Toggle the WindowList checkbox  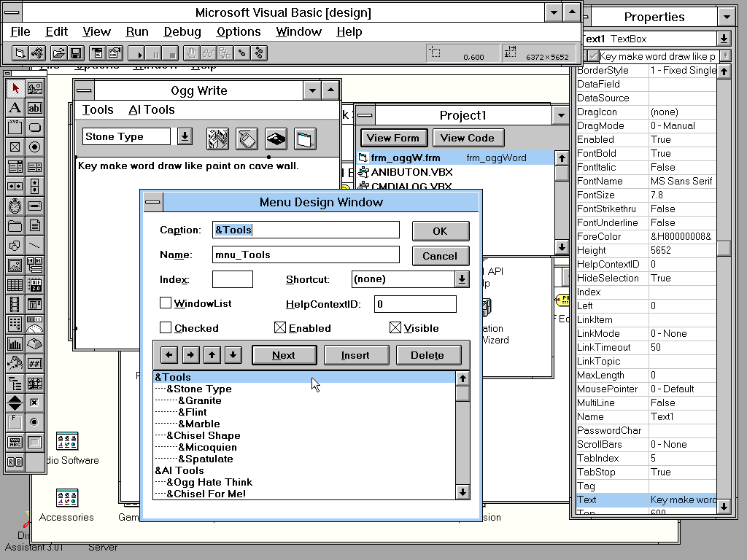166,303
